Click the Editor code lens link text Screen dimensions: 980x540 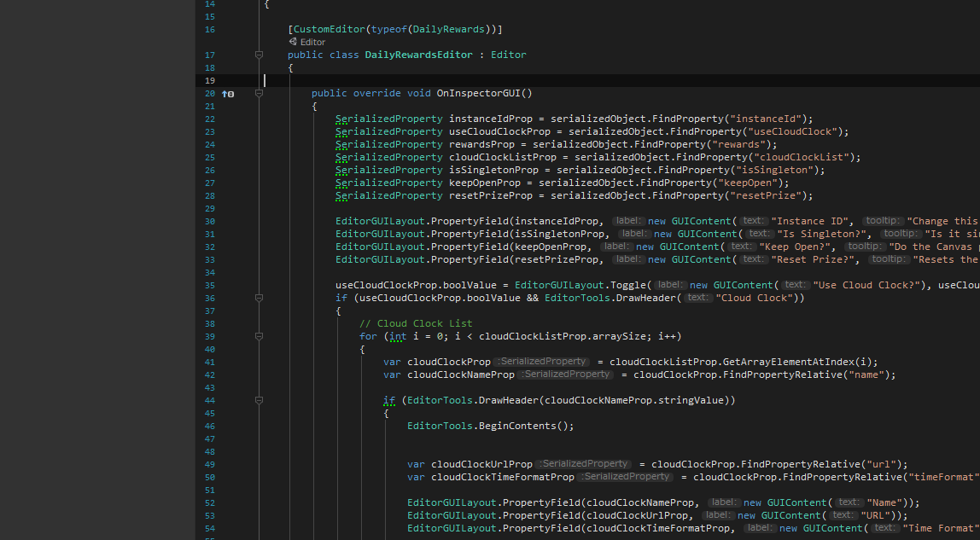pos(312,42)
